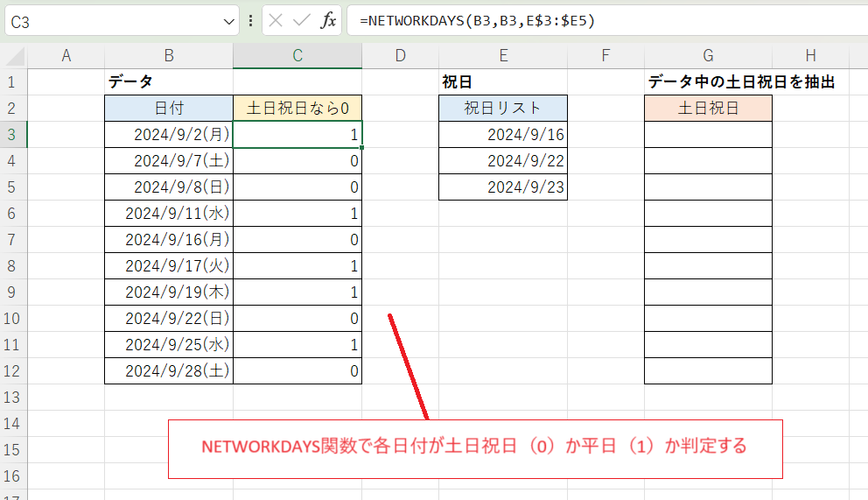Open formula bar options (three dots)

[251, 21]
